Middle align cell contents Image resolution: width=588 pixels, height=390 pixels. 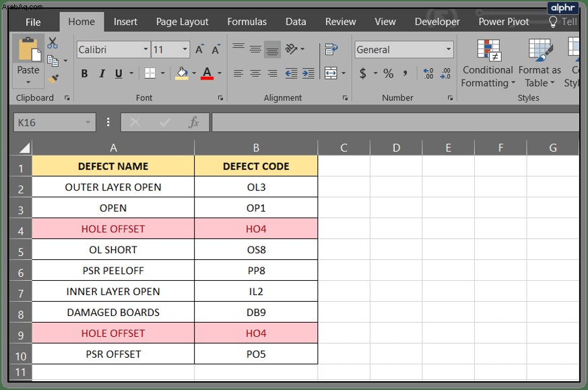[x=255, y=49]
